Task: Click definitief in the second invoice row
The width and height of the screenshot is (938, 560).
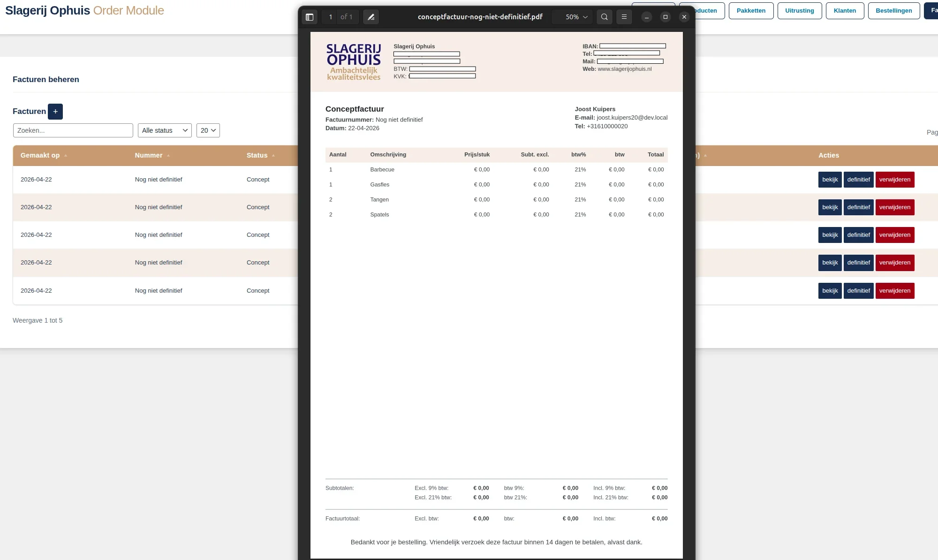Action: pos(858,207)
